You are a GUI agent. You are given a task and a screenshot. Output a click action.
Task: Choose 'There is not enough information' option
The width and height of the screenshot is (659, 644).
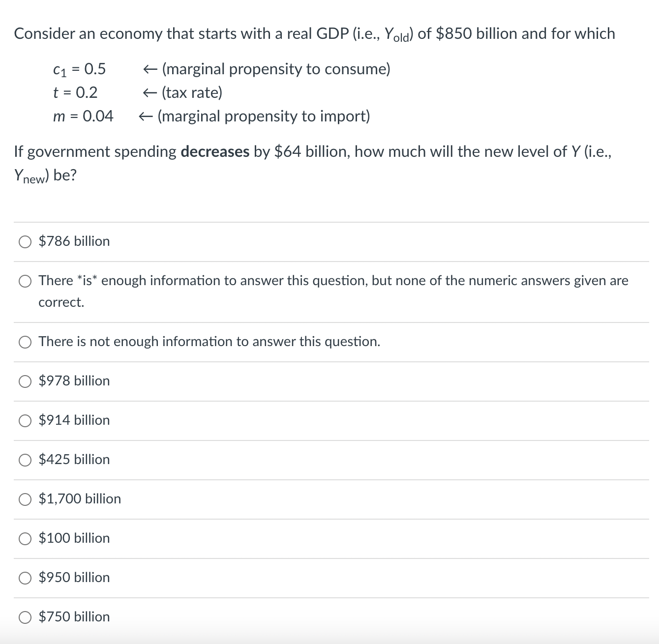point(25,342)
